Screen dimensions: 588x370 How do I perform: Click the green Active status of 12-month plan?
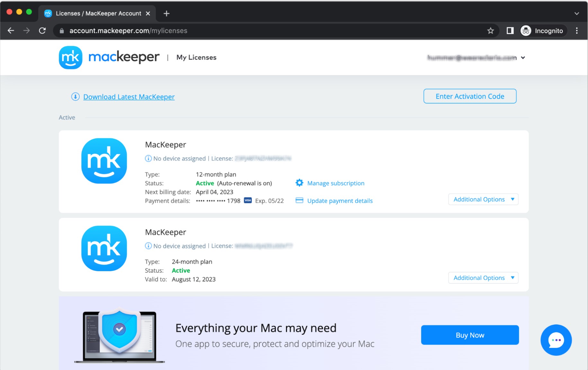[205, 183]
